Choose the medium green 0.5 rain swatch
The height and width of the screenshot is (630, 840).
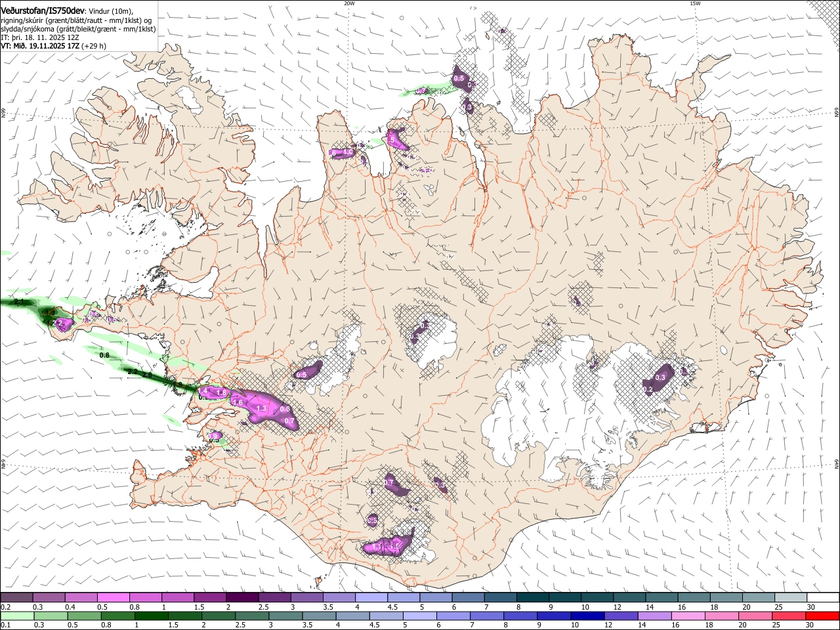click(x=84, y=616)
